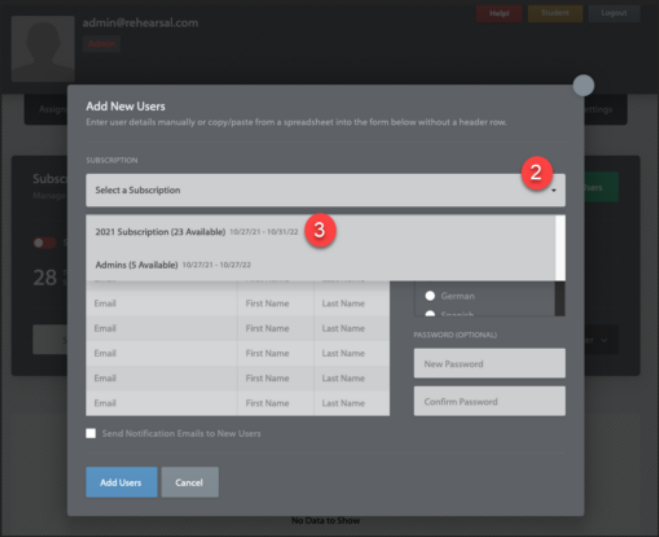The height and width of the screenshot is (537, 659).
Task: Click the red Help! button
Action: 499,14
